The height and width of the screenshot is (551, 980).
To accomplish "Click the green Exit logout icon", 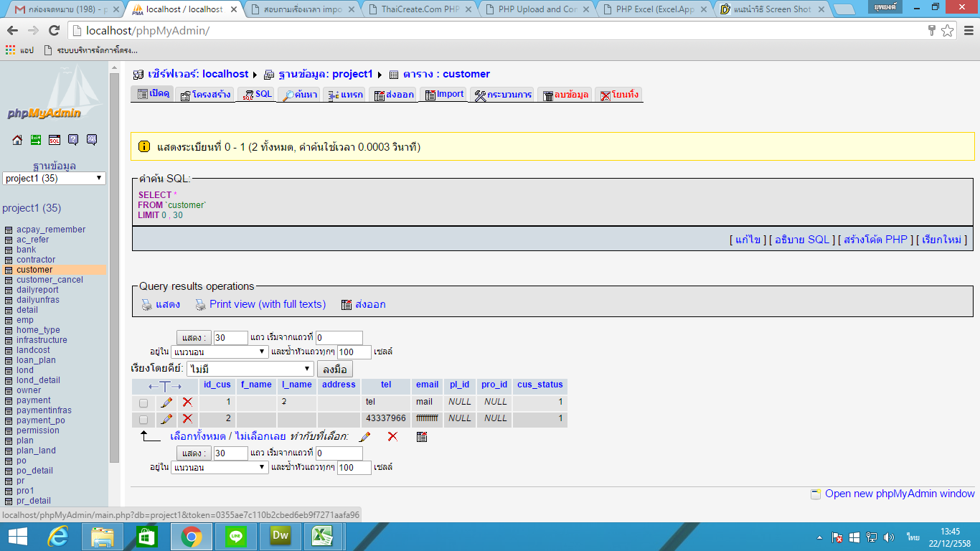I will [x=34, y=140].
